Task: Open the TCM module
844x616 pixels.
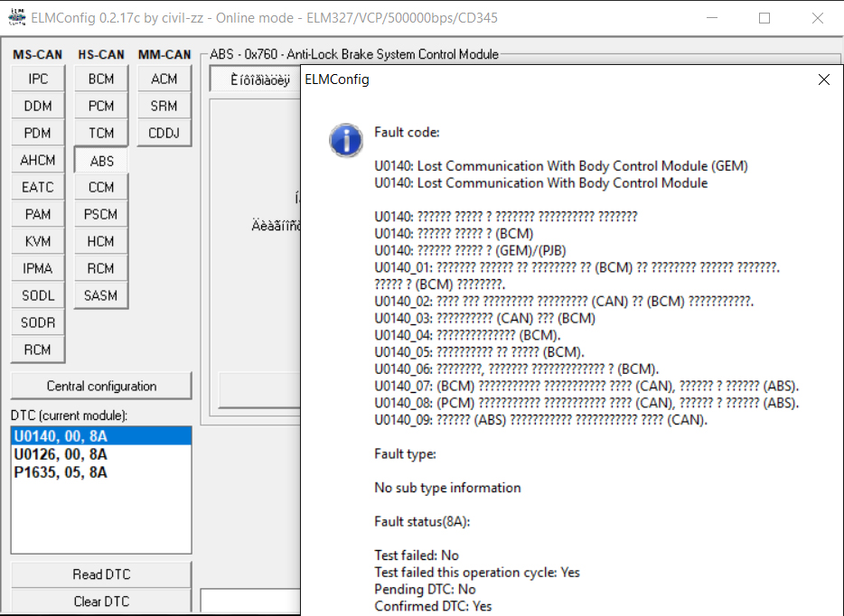Action: point(101,133)
